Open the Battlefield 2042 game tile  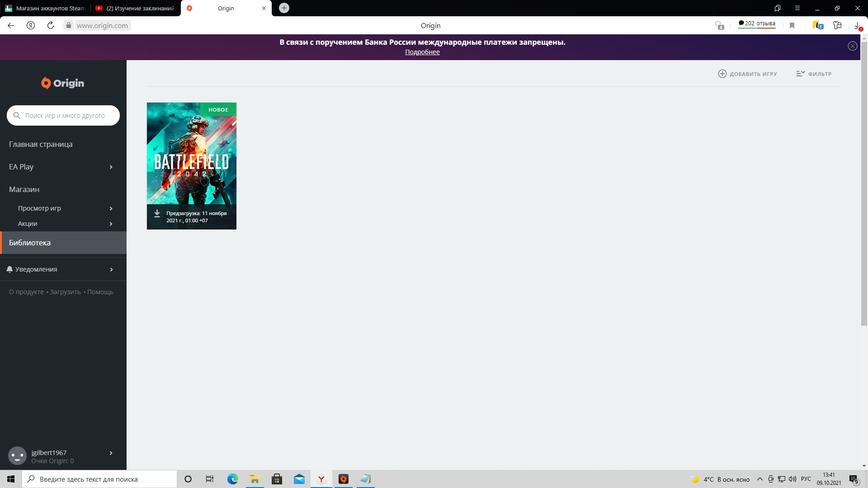192,166
